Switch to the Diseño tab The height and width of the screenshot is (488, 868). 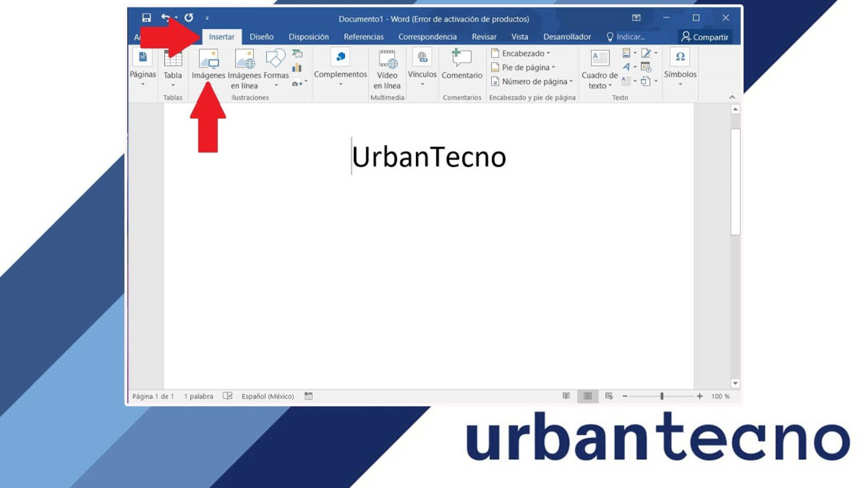(x=262, y=37)
